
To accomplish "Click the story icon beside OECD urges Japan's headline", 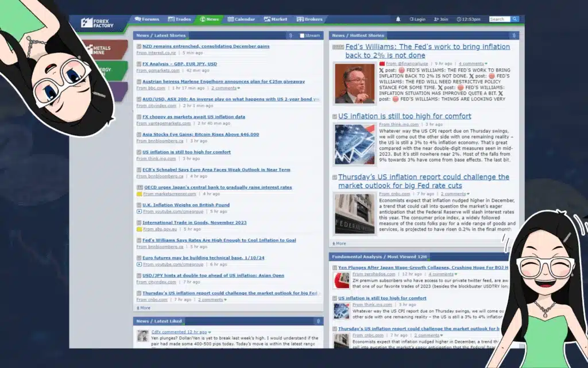I will 140,187.
